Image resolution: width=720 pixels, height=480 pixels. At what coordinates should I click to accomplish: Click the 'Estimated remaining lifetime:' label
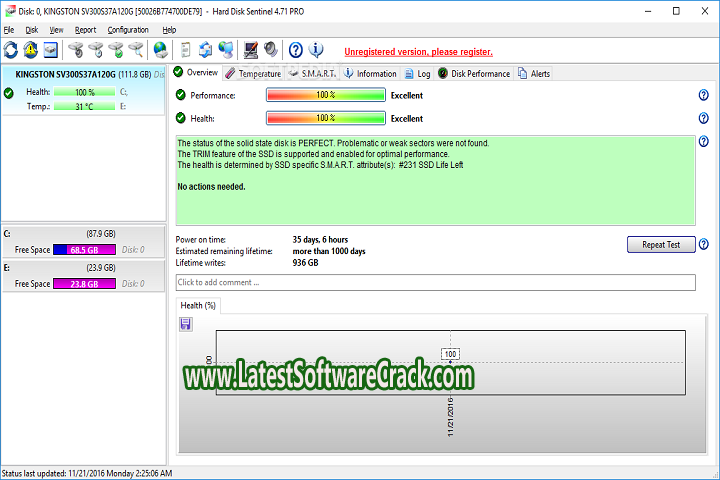click(x=224, y=251)
